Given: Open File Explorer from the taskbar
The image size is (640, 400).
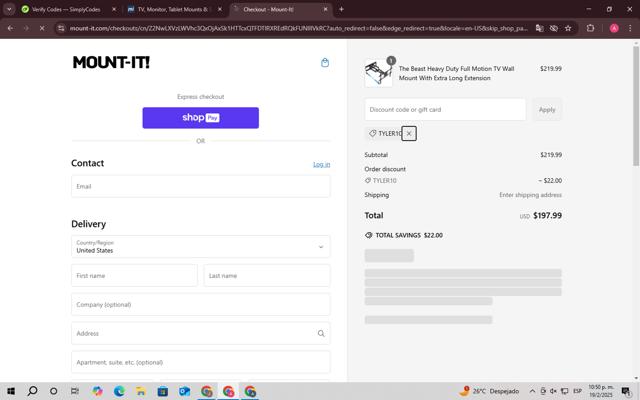Looking at the screenshot, I should pos(141,391).
